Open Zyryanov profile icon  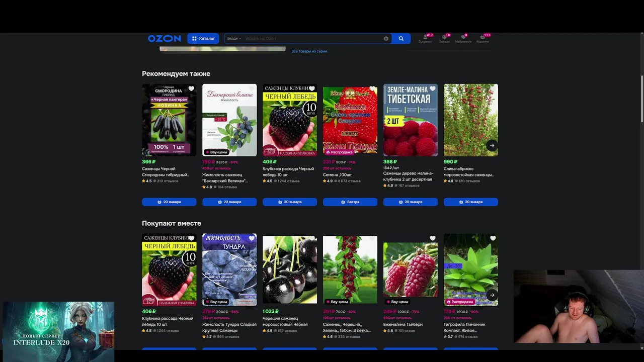[x=425, y=39]
